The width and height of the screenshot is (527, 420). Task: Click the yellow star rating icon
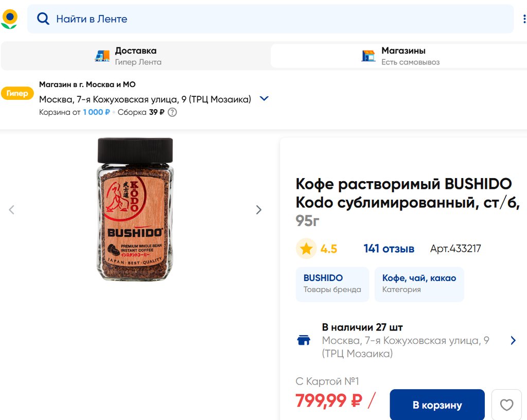[306, 249]
